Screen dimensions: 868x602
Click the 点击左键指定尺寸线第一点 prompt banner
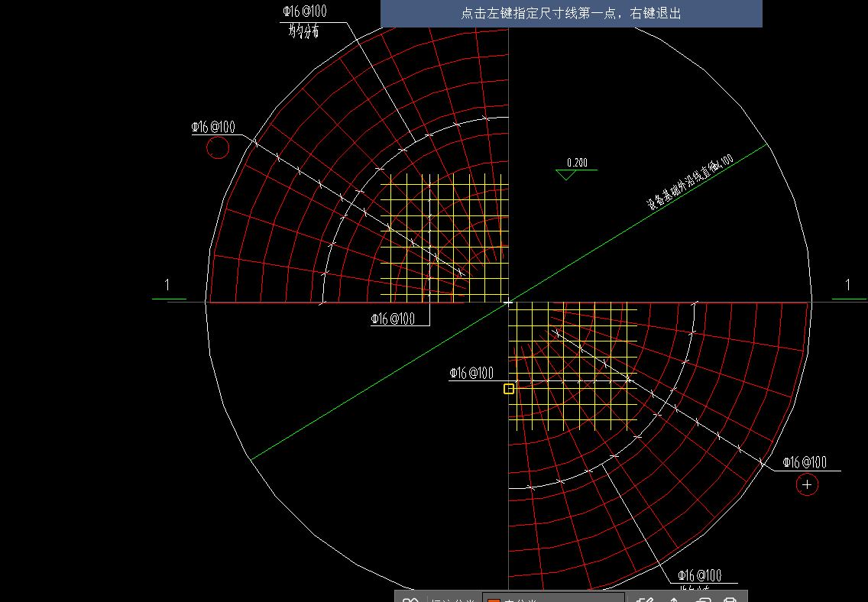point(572,13)
